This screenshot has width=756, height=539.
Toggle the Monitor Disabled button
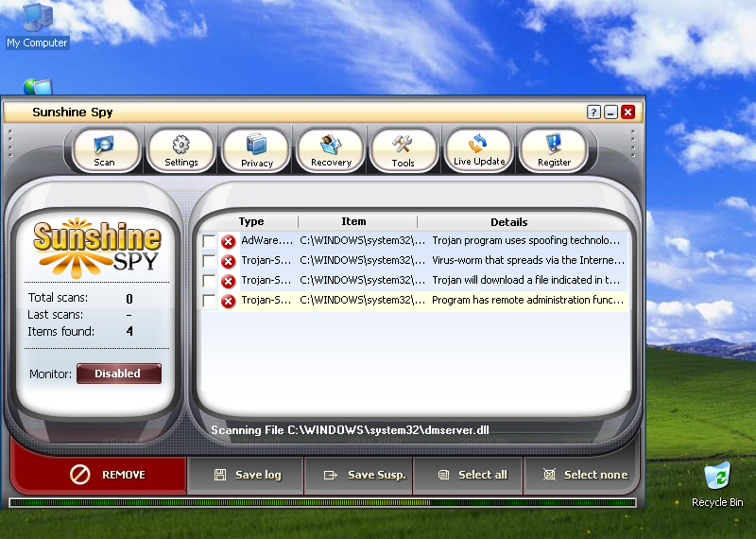click(119, 374)
